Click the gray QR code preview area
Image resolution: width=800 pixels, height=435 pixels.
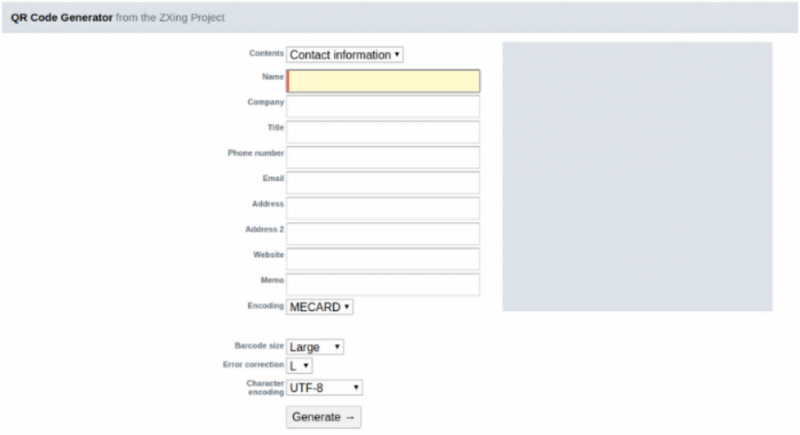click(637, 176)
